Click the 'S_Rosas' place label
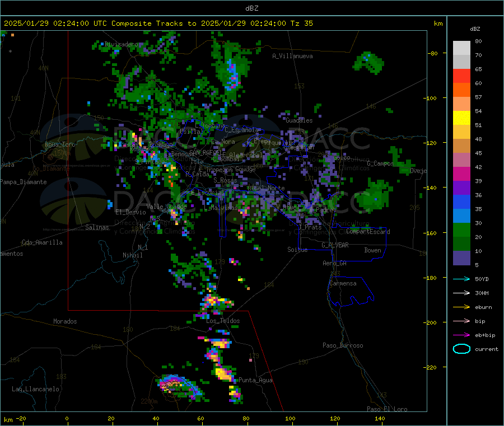The image size is (504, 426). pos(225,181)
